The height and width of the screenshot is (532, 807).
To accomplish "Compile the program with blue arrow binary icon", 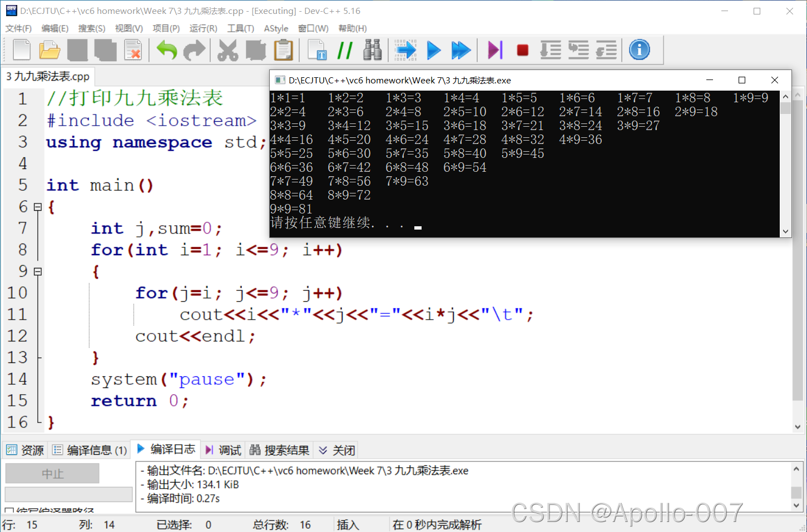I will tap(405, 50).
